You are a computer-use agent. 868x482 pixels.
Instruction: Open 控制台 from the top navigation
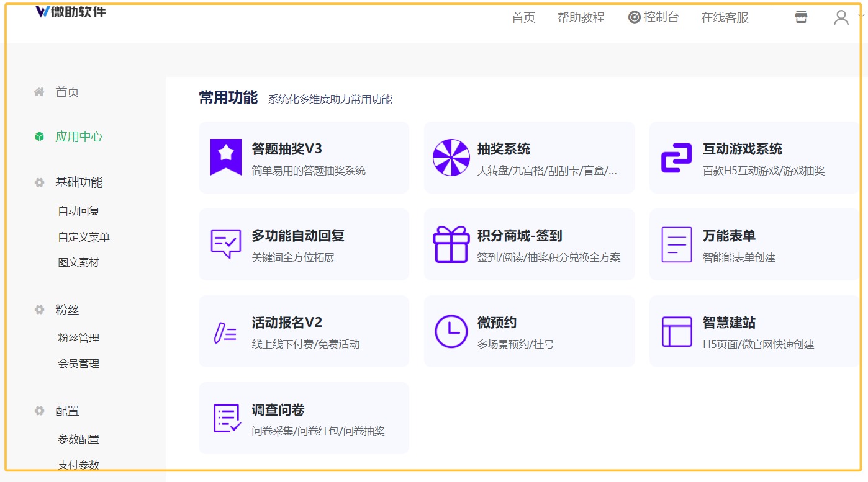pos(654,17)
